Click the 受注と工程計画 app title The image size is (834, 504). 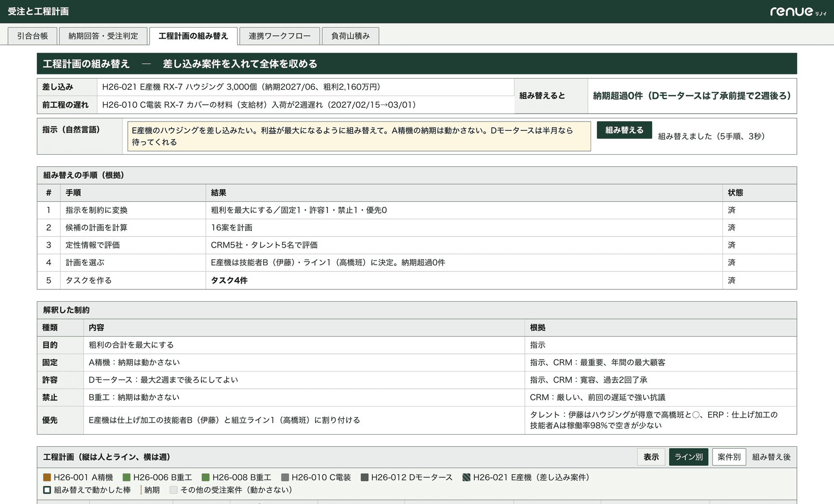click(x=38, y=11)
